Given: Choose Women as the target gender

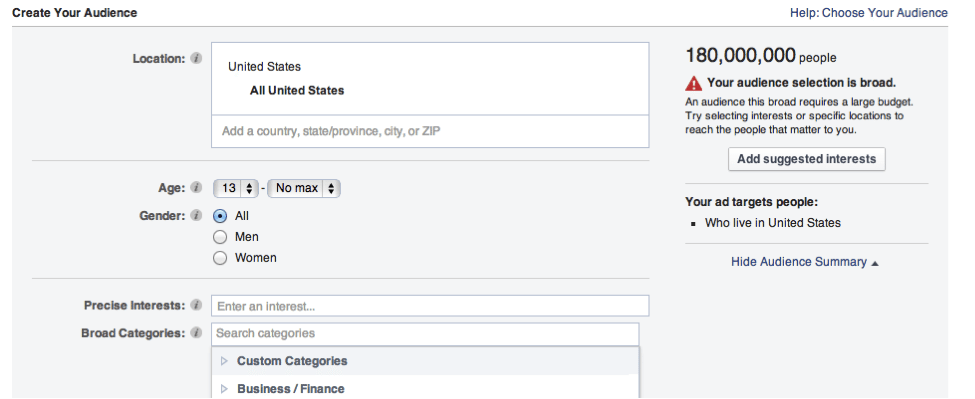Looking at the screenshot, I should 220,258.
